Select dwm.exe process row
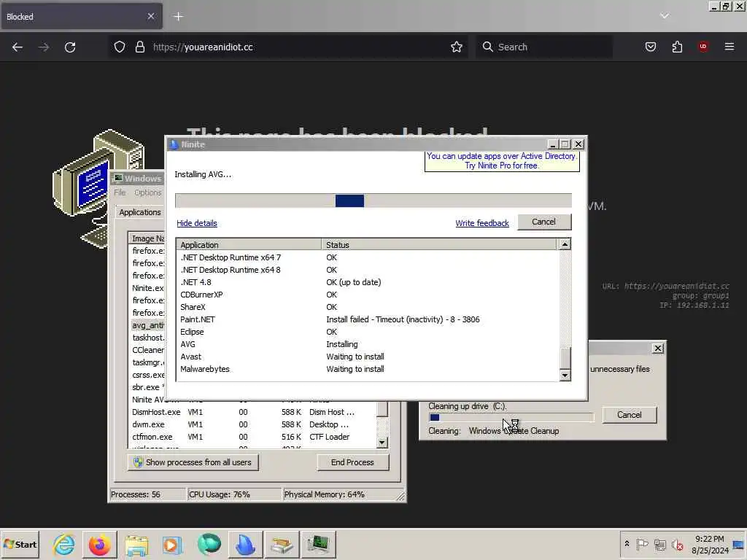This screenshot has height=560, width=747. (252, 425)
